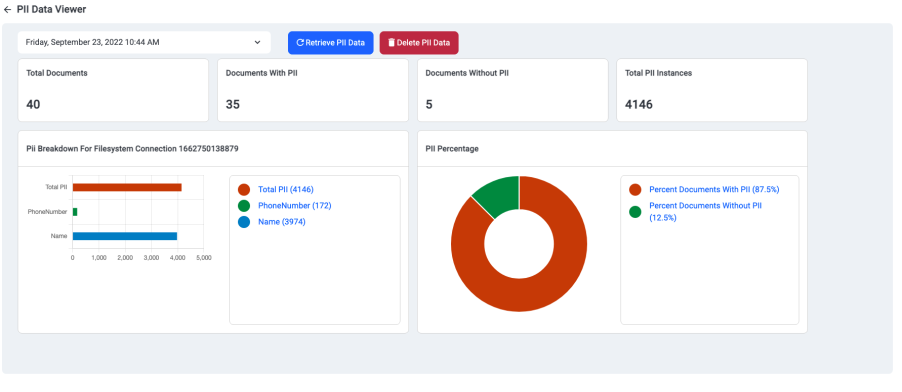Open the date selector chevron
This screenshot has width=902, height=392.
258,43
